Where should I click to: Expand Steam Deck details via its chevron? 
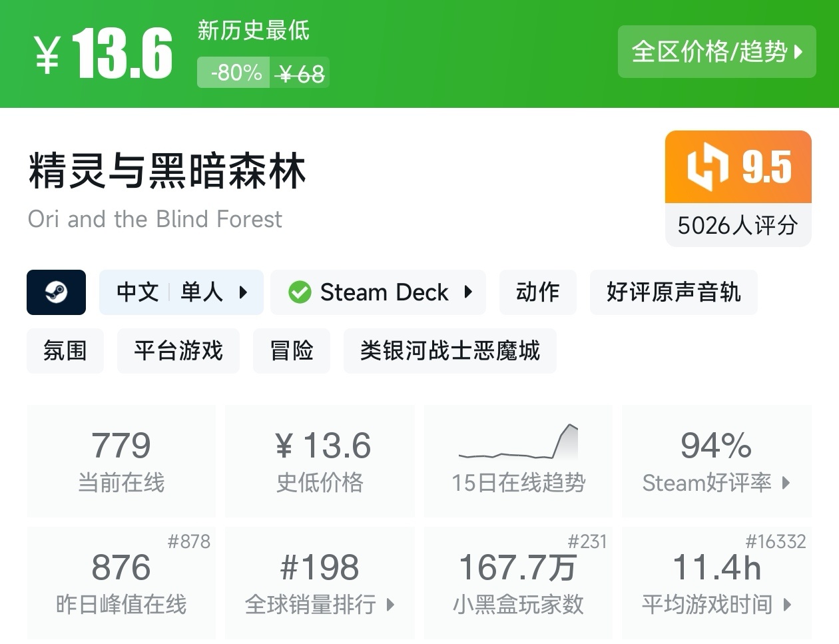(468, 292)
